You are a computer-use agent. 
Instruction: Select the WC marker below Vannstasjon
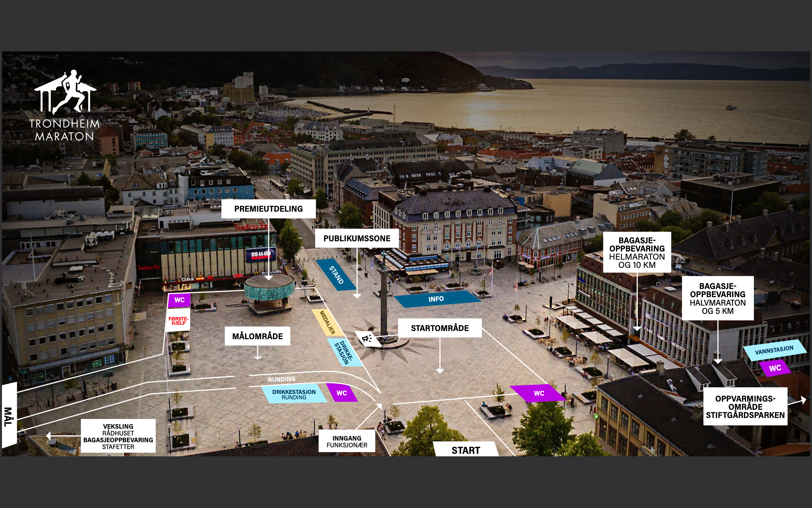tap(775, 368)
